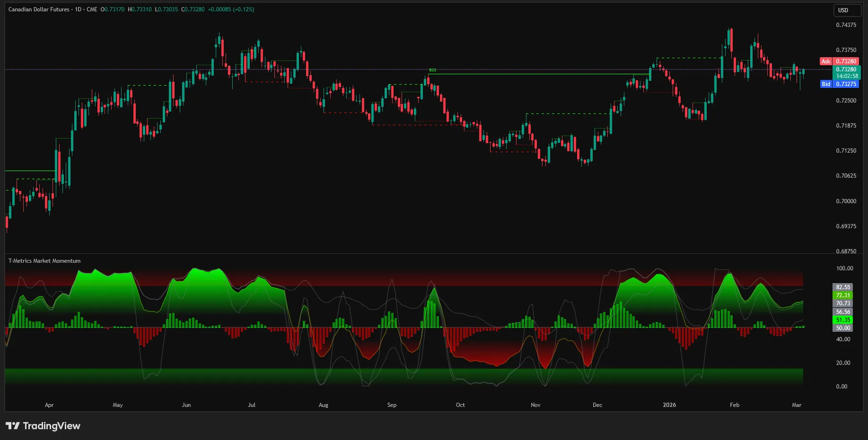The image size is (868, 440).
Task: Click the TradingView brand text
Action: coord(52,426)
